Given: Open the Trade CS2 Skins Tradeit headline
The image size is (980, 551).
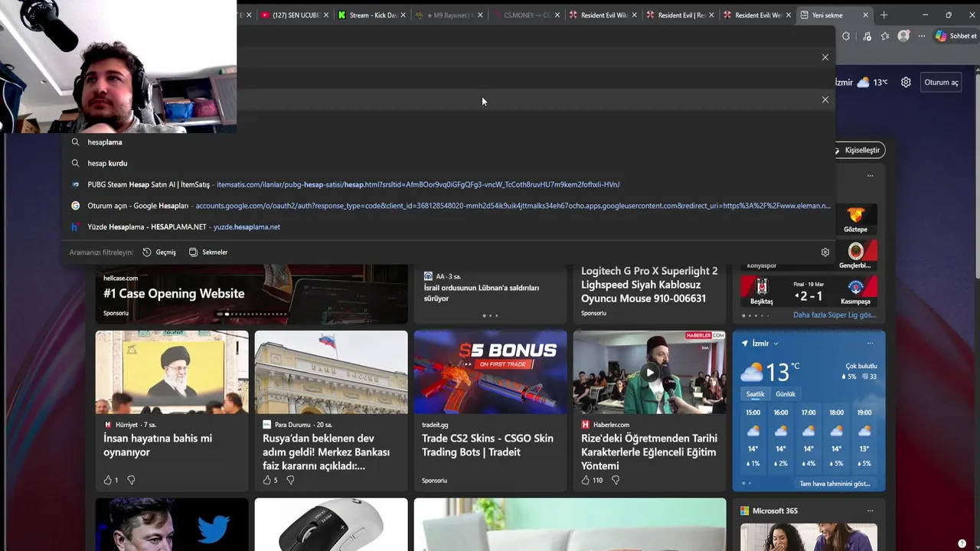Looking at the screenshot, I should tap(488, 445).
